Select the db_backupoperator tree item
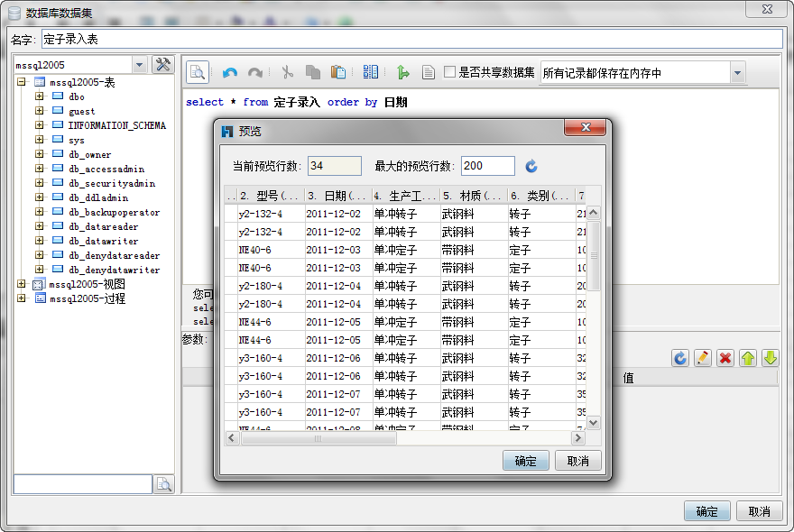794x532 pixels. click(114, 212)
